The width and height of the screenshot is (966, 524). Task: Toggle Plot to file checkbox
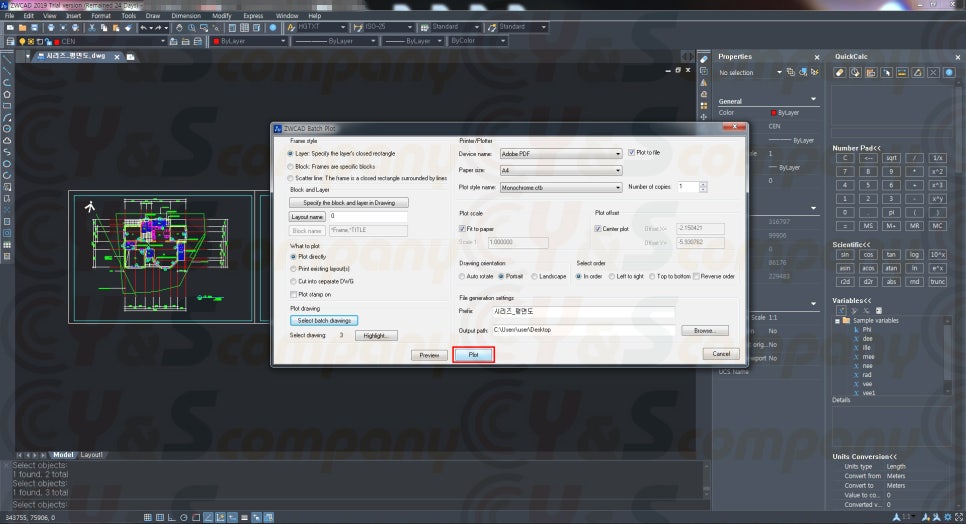coord(631,153)
